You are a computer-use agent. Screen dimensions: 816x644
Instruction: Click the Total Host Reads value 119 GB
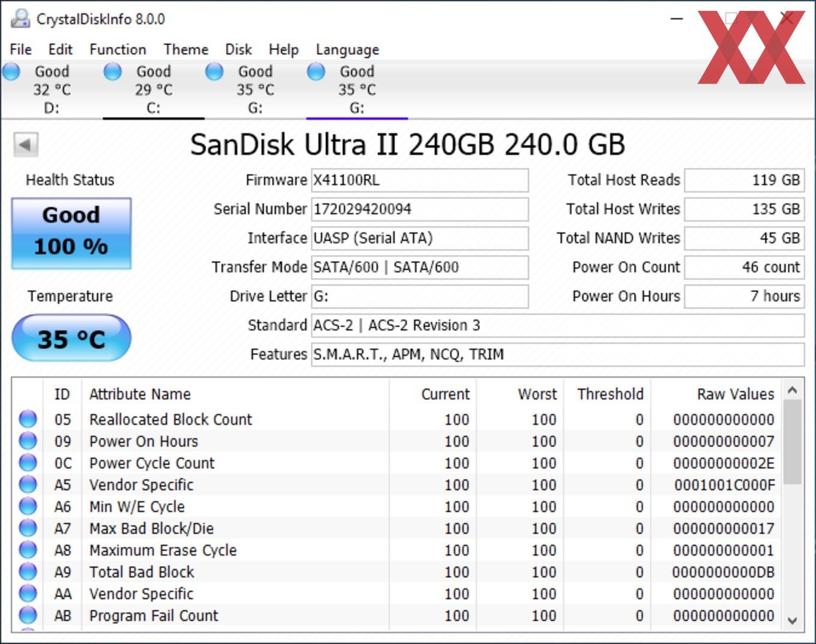(744, 180)
